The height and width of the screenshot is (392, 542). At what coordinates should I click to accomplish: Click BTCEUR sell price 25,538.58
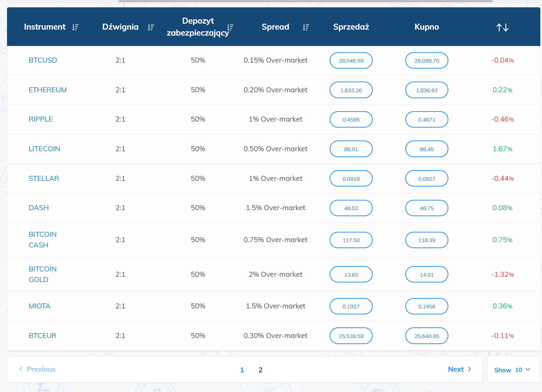click(x=351, y=336)
